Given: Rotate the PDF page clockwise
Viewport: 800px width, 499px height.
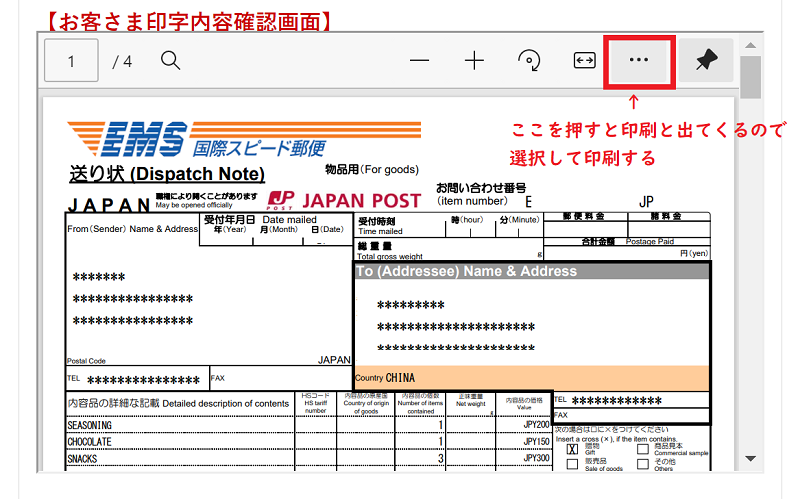Looking at the screenshot, I should (x=529, y=61).
